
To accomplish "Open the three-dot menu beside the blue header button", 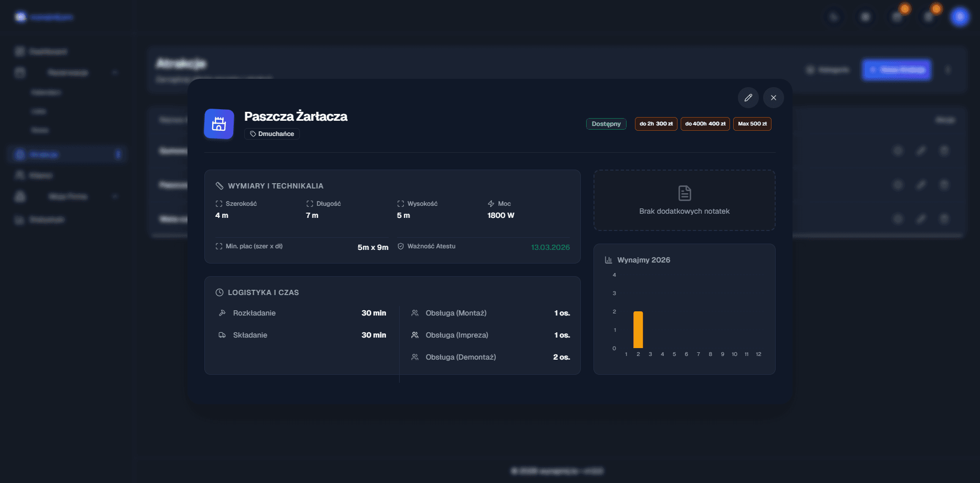I will pyautogui.click(x=948, y=70).
